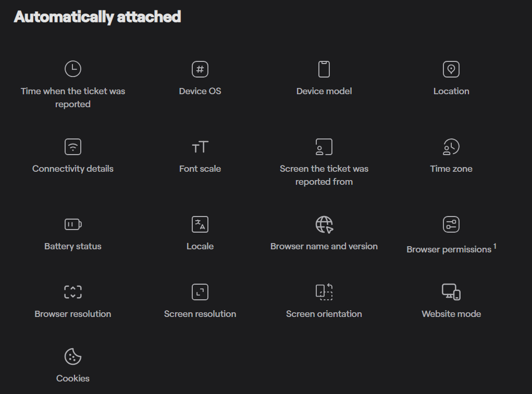The height and width of the screenshot is (394, 532).
Task: Select the Automatically attached heading
Action: click(97, 16)
